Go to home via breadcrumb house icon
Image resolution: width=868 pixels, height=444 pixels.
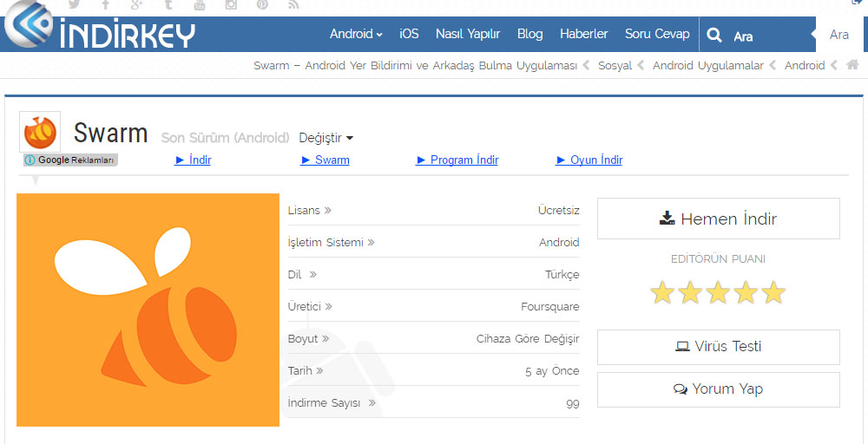[852, 65]
